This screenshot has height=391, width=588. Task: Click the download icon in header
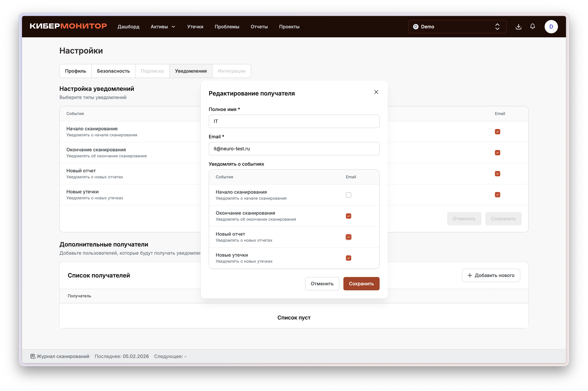518,27
